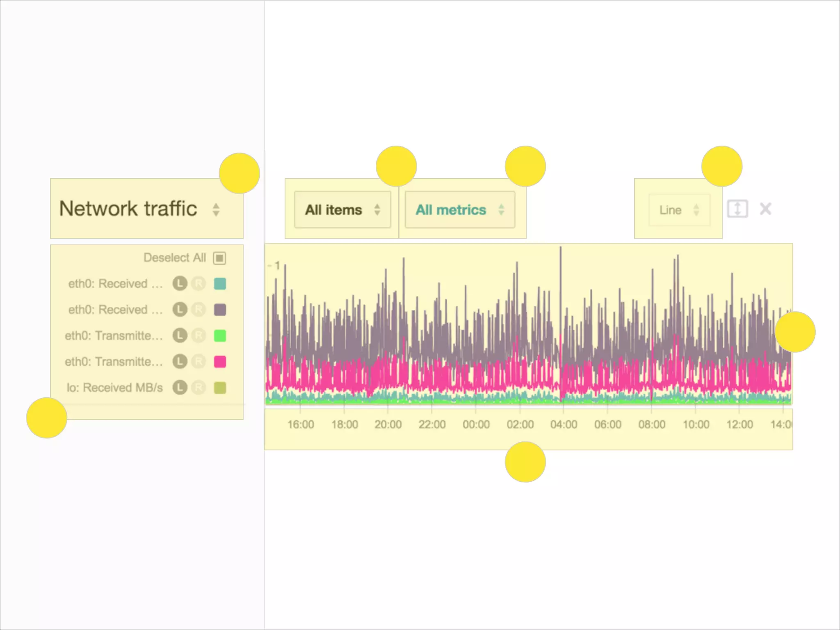The image size is (840, 630).
Task: Click R axis button on pink eth0 Transmitted row
Action: click(x=199, y=362)
